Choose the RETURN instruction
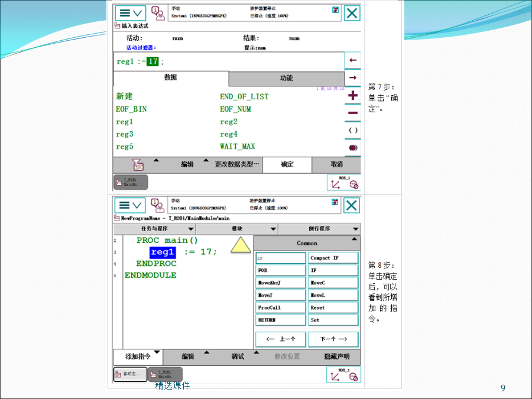 [x=281, y=320]
